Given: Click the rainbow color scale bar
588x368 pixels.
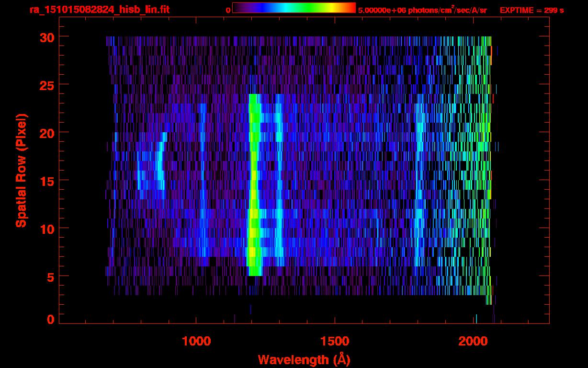Looking at the screenshot, I should [294, 8].
